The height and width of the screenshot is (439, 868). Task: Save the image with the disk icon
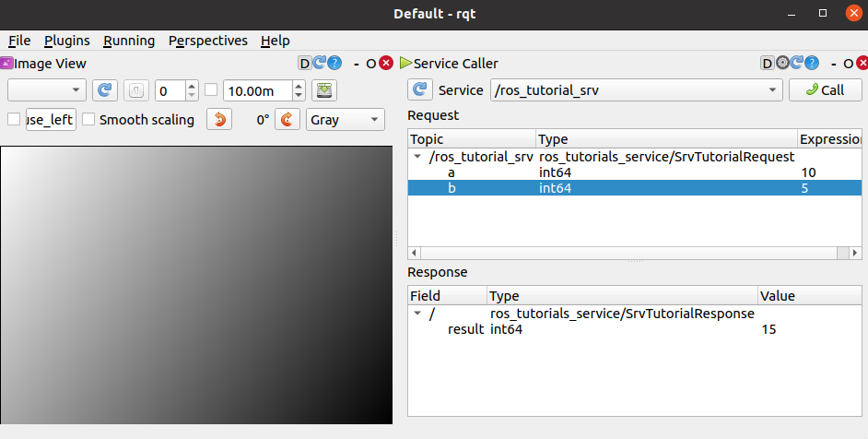(x=324, y=90)
